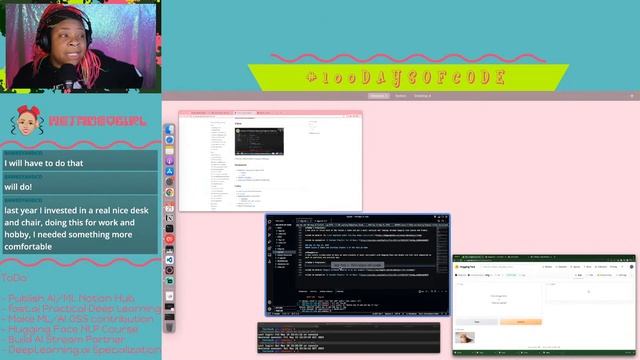Switch to the middle space in the Spaces bar

pyautogui.click(x=400, y=96)
